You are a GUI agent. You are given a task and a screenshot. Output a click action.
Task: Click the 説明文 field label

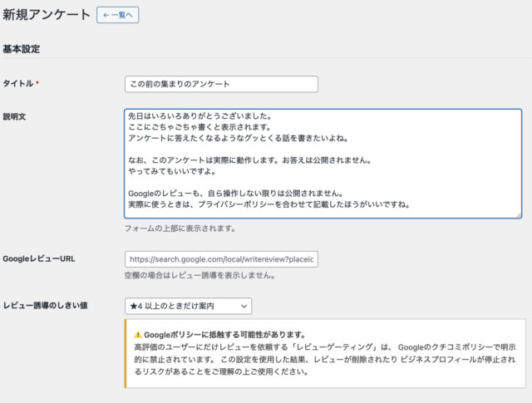[x=15, y=116]
